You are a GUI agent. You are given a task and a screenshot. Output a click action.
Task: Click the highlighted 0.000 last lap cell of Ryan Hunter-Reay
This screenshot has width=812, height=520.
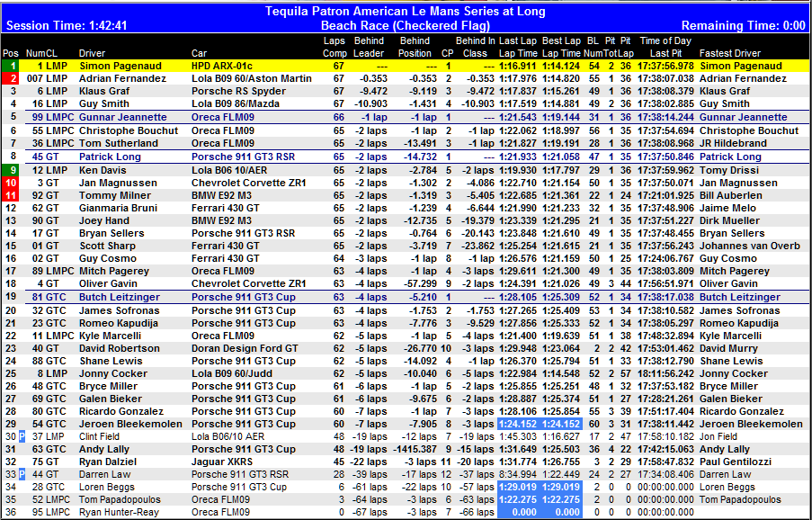tap(517, 512)
